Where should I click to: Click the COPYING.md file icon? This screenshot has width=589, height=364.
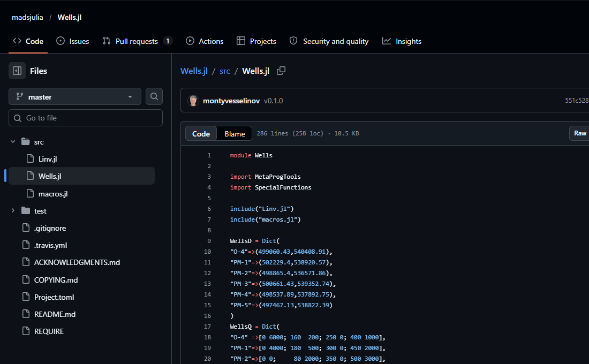click(26, 279)
